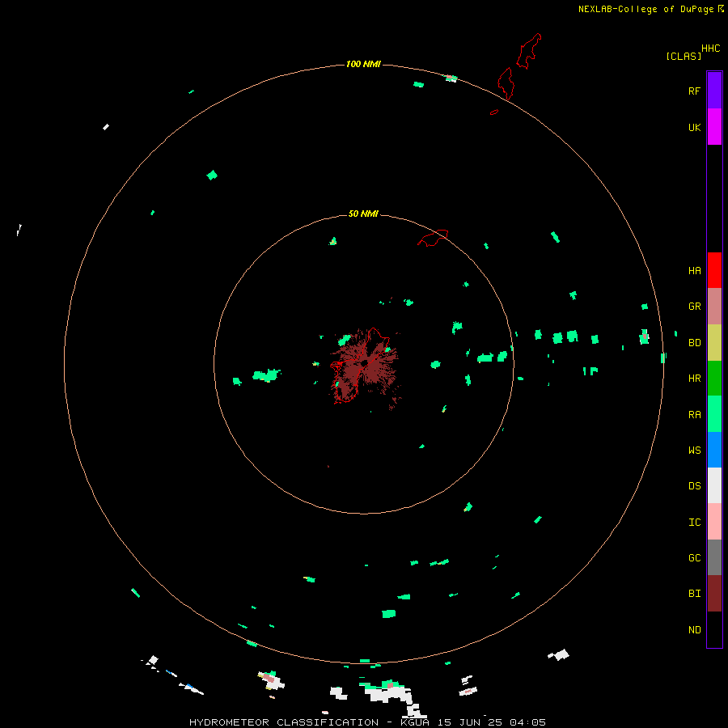Viewport: 728px width, 728px height.
Task: Click the 'KGUA' radar site identifier
Action: [x=415, y=722]
